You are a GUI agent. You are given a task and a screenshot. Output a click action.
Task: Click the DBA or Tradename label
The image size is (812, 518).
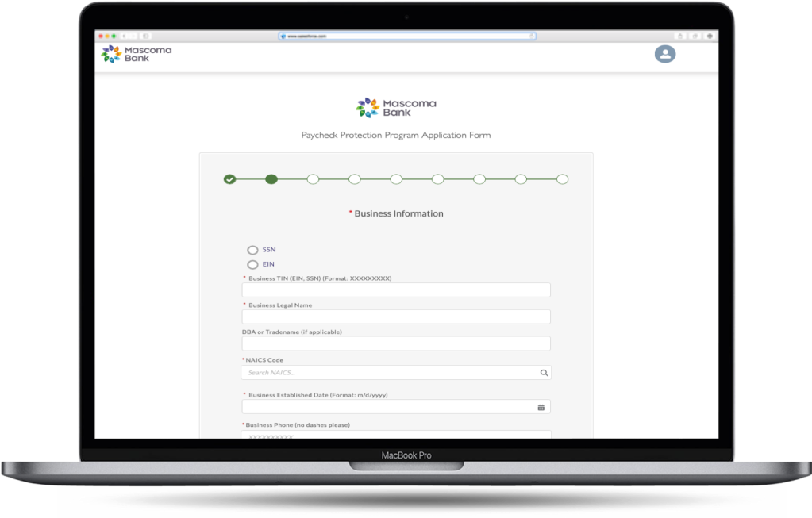pos(291,332)
